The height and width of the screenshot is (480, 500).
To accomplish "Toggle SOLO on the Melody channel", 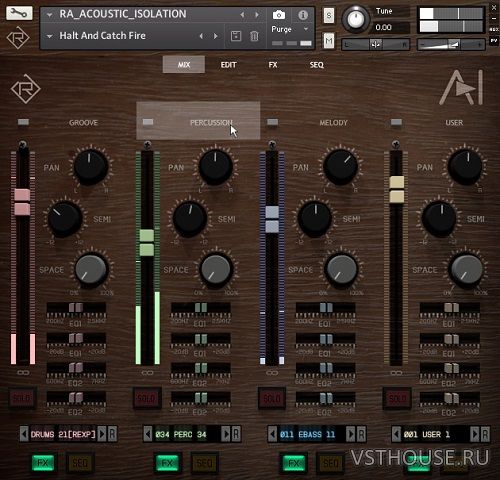I will tap(272, 398).
